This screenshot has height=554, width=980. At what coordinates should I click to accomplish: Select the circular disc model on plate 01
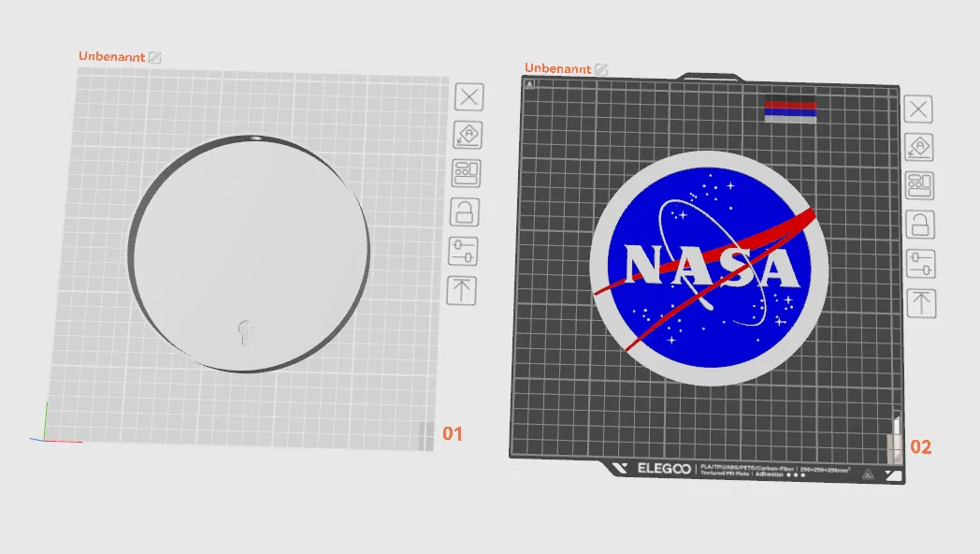248,253
